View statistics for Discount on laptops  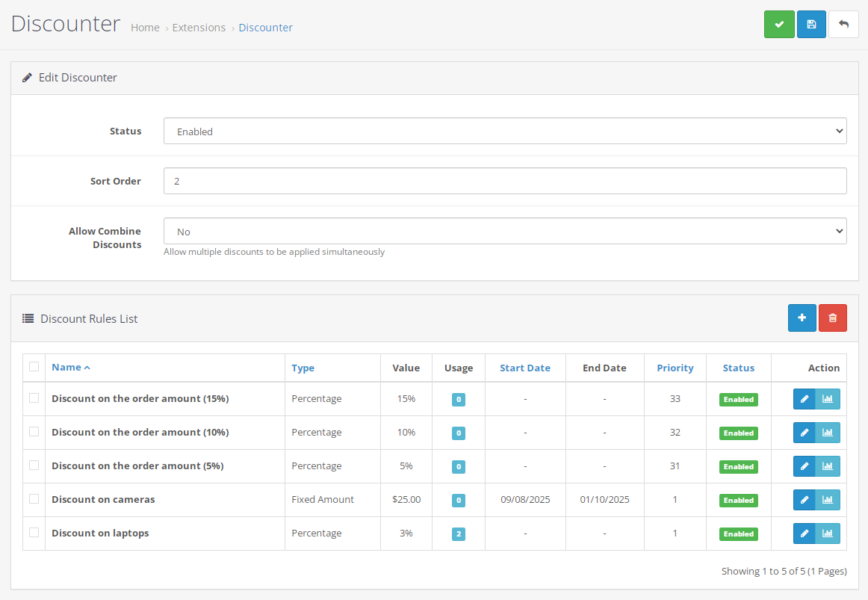click(x=828, y=533)
